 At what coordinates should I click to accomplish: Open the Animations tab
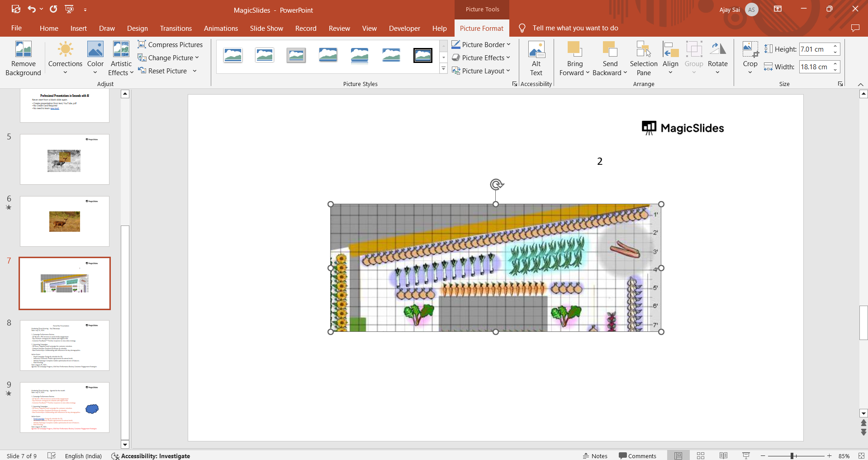tap(221, 28)
